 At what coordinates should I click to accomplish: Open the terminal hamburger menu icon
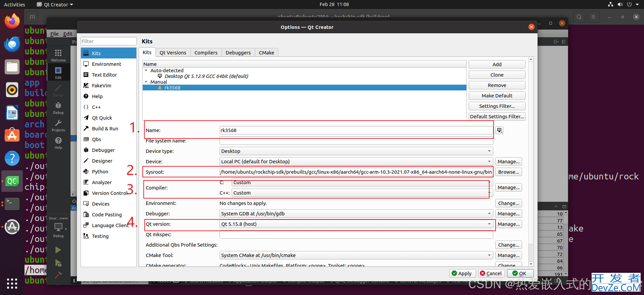coord(593,17)
